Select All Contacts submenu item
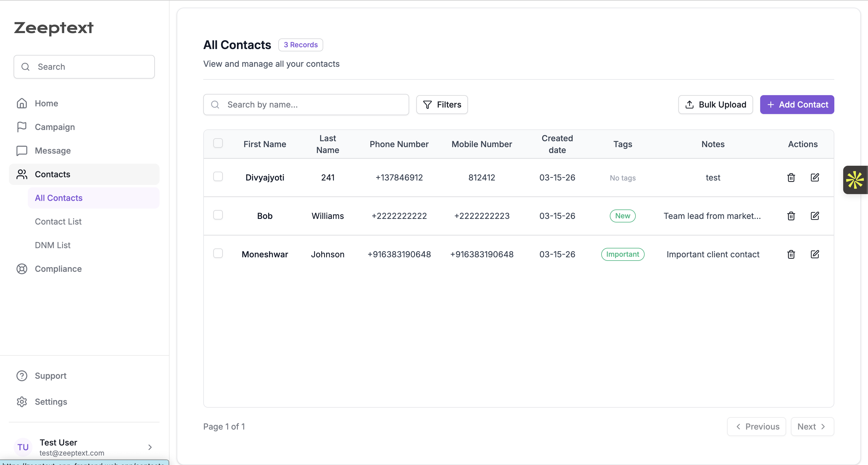868x465 pixels. (93, 198)
